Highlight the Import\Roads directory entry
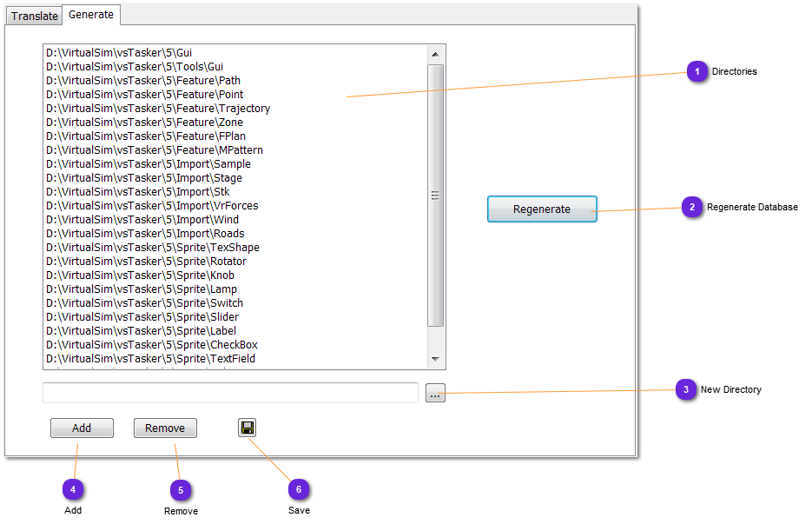 (x=144, y=234)
